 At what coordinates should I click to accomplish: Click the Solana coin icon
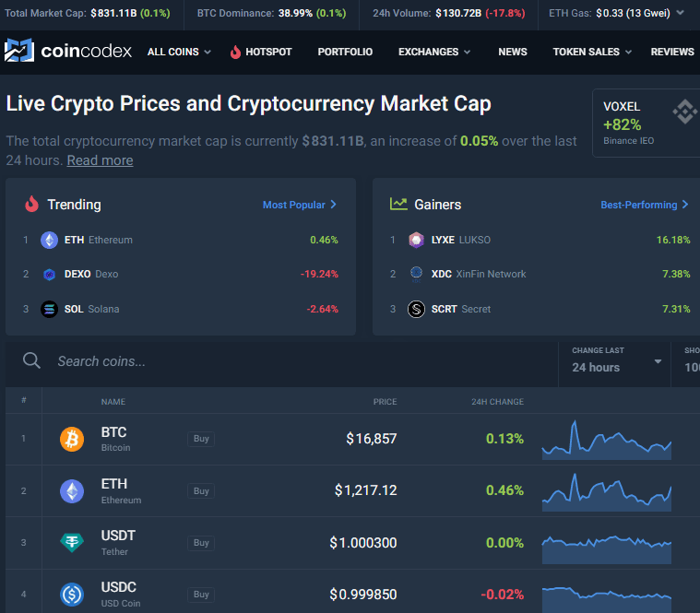(x=49, y=309)
